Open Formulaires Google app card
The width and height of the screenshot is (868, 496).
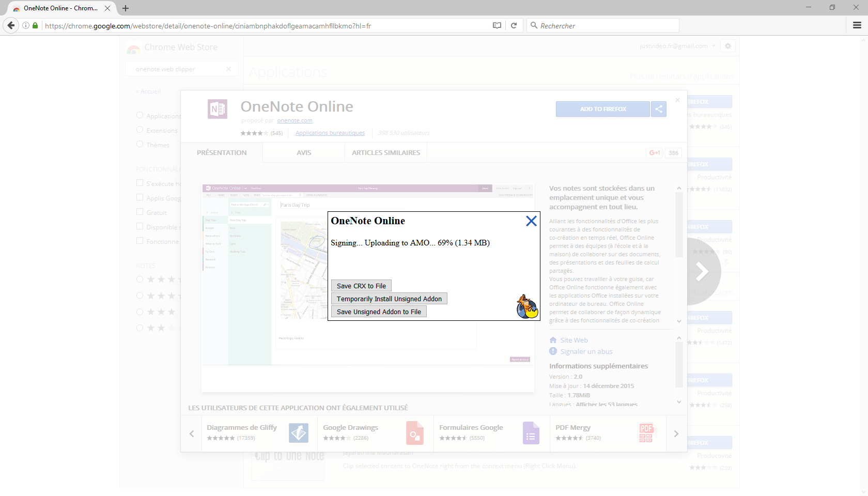pyautogui.click(x=492, y=433)
